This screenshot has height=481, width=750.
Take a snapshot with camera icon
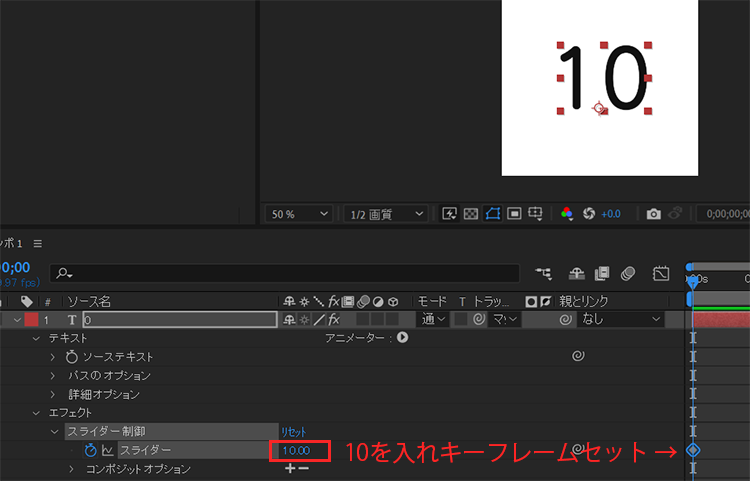653,214
